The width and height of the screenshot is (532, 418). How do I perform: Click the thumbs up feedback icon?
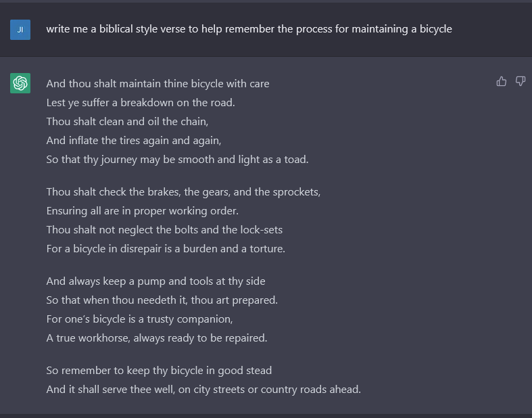501,81
